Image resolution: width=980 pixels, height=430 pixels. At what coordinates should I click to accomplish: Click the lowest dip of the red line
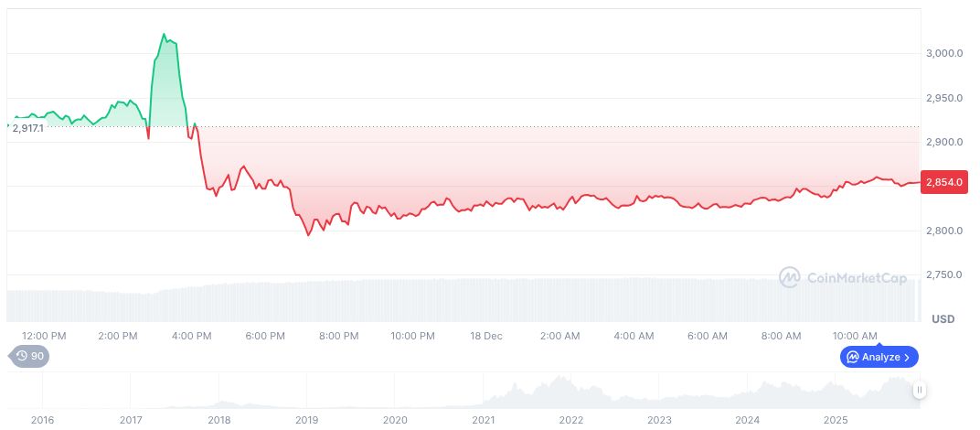[x=308, y=235]
